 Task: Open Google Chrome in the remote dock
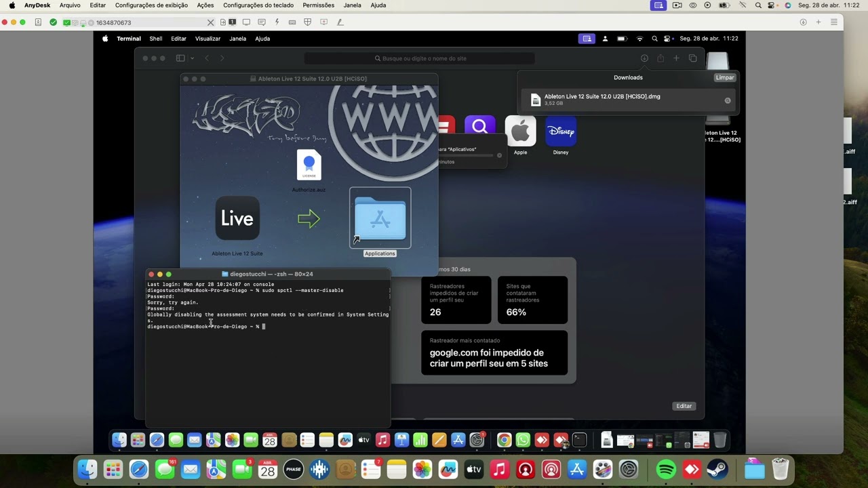(504, 440)
